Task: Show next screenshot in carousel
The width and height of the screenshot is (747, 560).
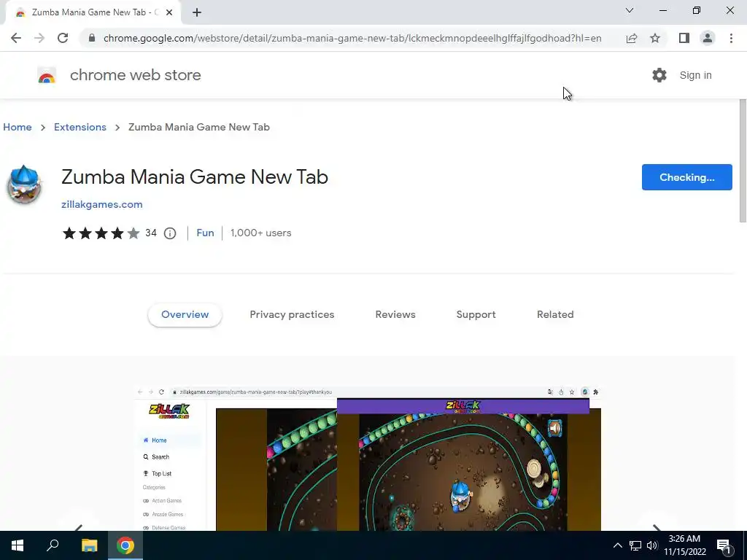Action: point(657,528)
